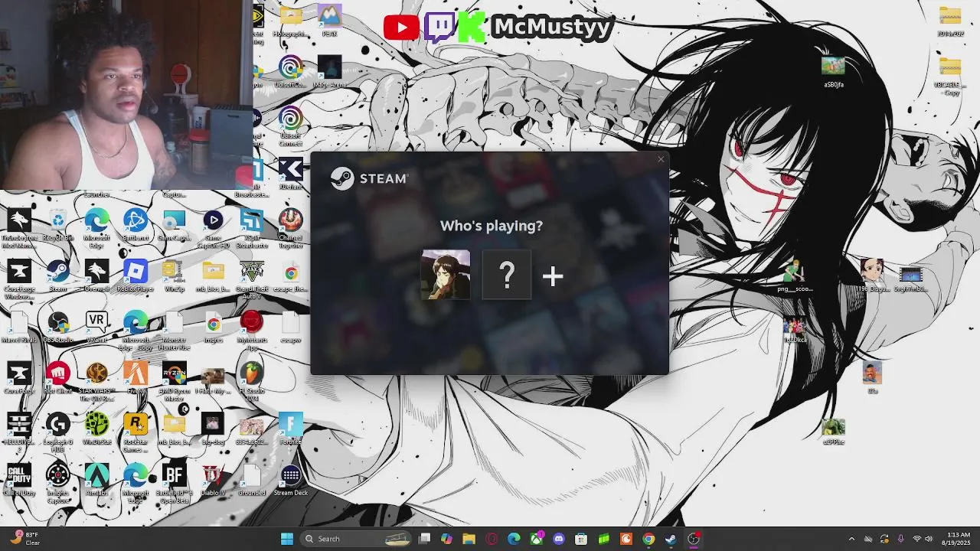Launch WinDirStat desktop icon
Screen dimensions: 980x551
(96, 429)
